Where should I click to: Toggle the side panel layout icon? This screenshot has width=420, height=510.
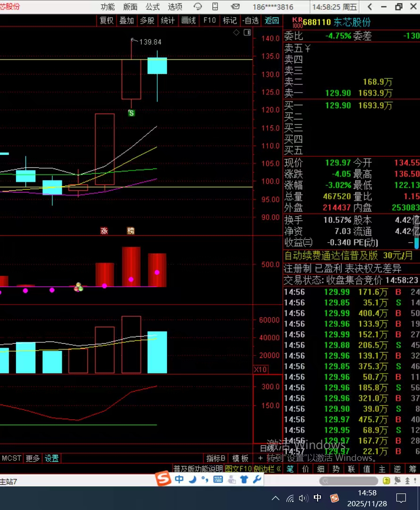pos(247,32)
